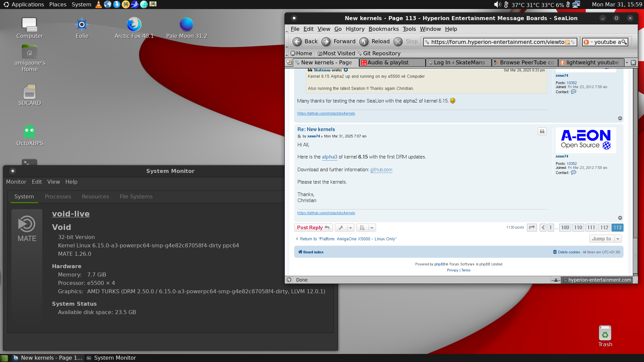Screen dimensions: 644x362
Task: Go to page 109 of the thread
Action: click(565, 228)
